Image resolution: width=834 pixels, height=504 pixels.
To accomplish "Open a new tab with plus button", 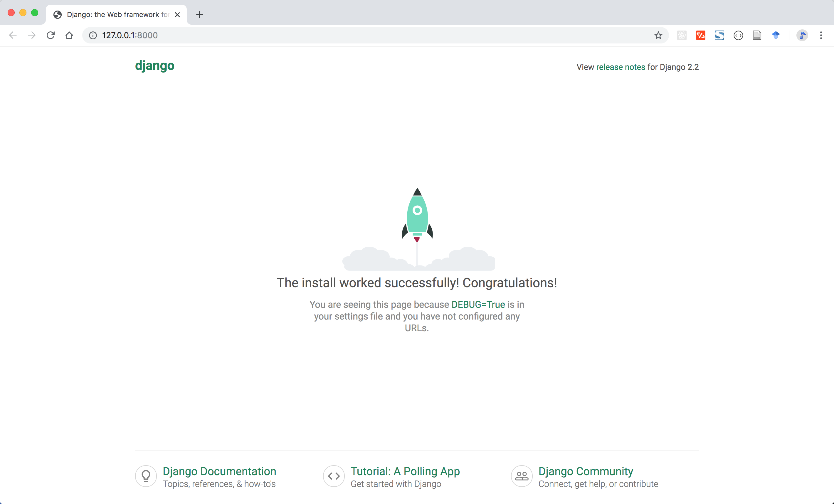I will coord(200,15).
